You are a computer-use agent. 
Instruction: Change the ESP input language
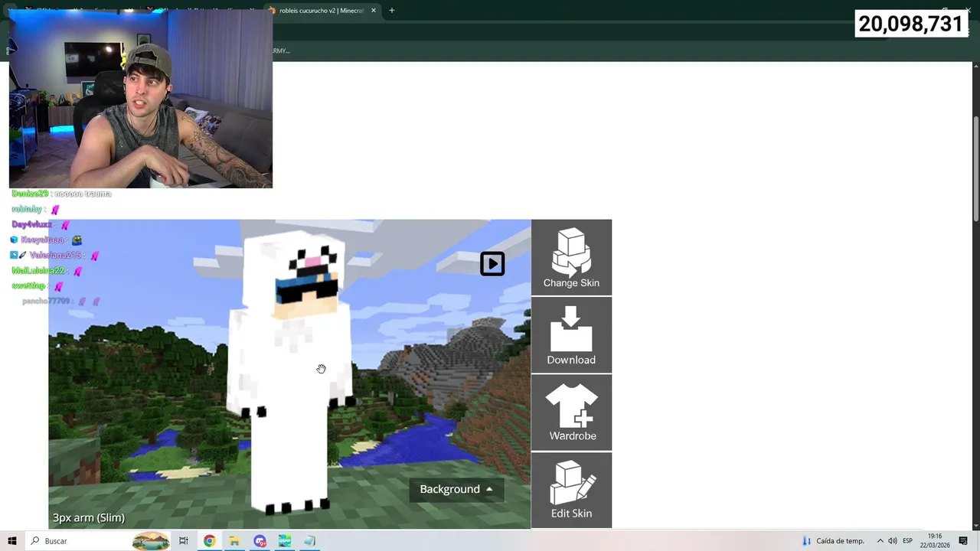click(908, 541)
